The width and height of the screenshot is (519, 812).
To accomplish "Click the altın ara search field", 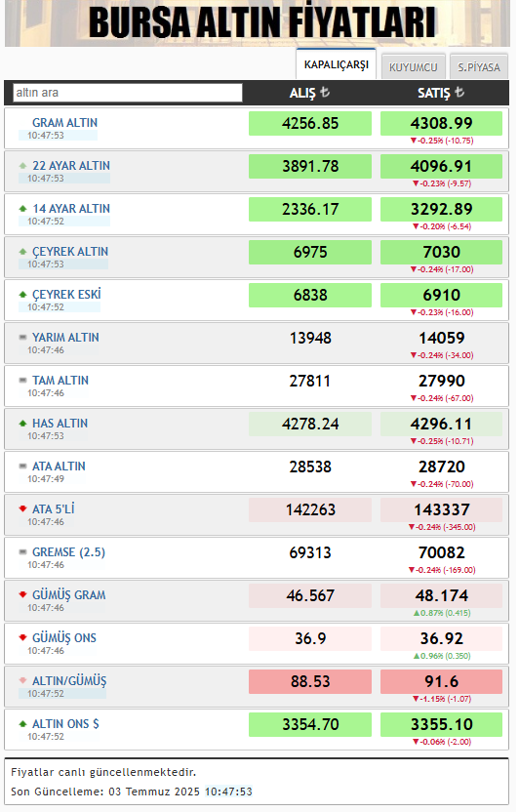I will click(x=128, y=93).
